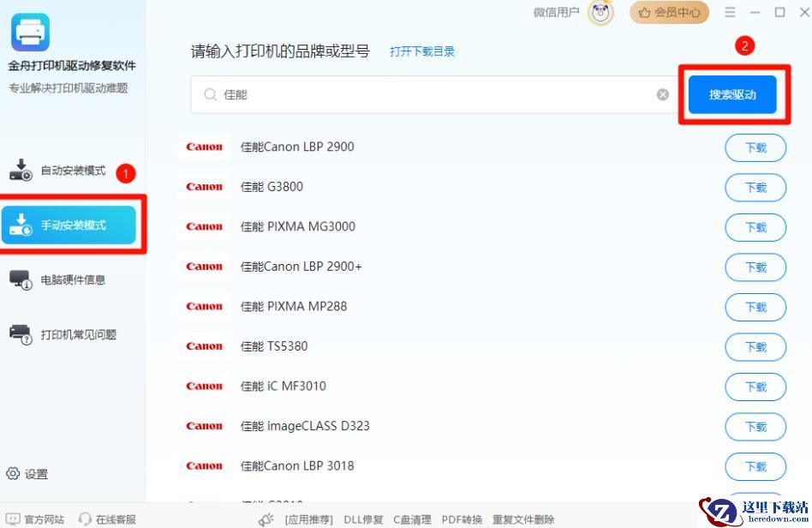
Task: Select 手动安装模式 in the sidebar
Action: (69, 225)
